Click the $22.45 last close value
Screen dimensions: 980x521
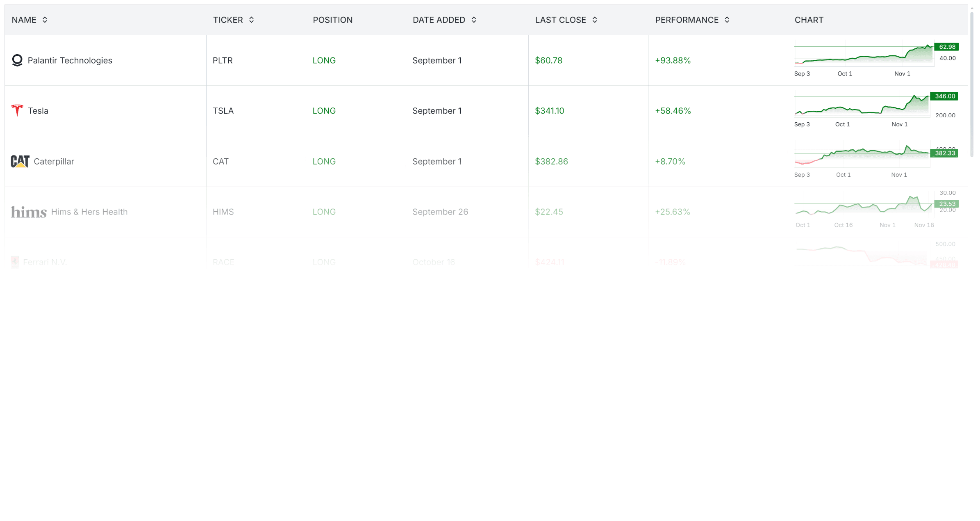(549, 212)
